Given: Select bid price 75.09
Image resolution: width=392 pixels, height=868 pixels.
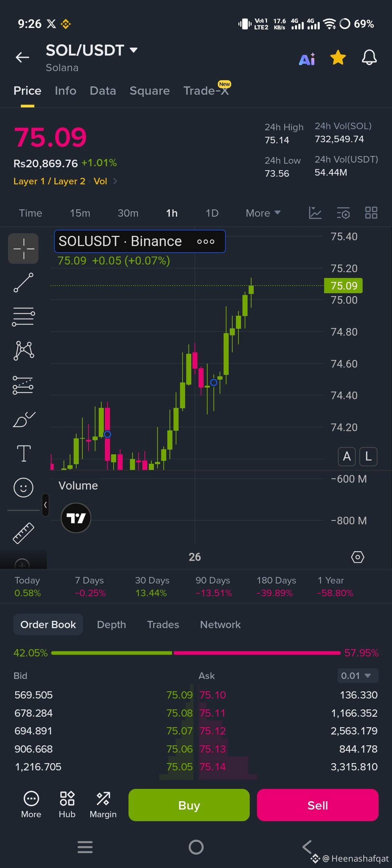Looking at the screenshot, I should pyautogui.click(x=179, y=695).
